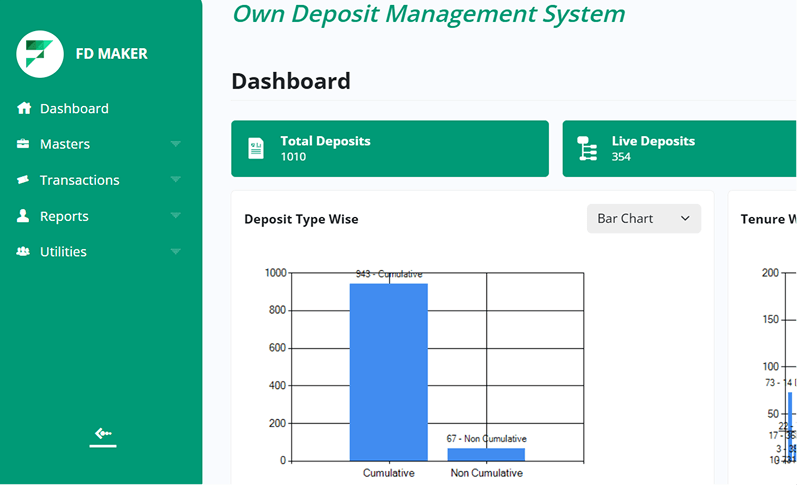Screen dimensions: 797x485
Task: Open the Total Deposits card
Action: click(390, 149)
